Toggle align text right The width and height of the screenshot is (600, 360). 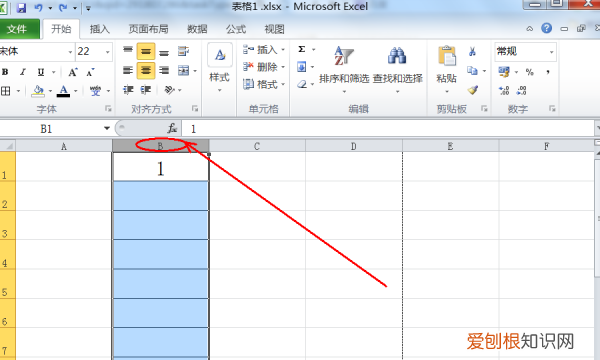click(x=164, y=70)
